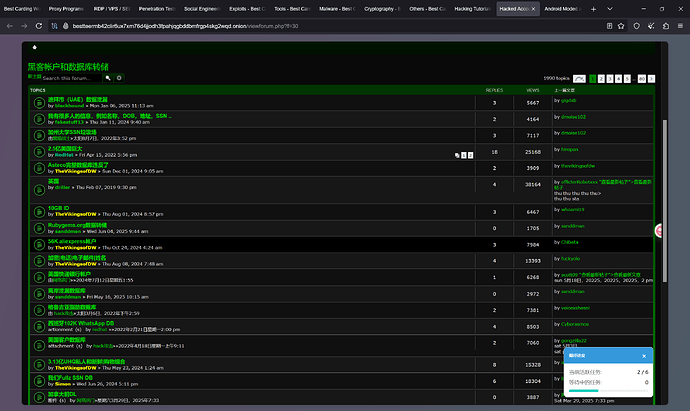The width and height of the screenshot is (690, 411).
Task: Open the 102K WhatsApp DB topic
Action: coord(81,323)
